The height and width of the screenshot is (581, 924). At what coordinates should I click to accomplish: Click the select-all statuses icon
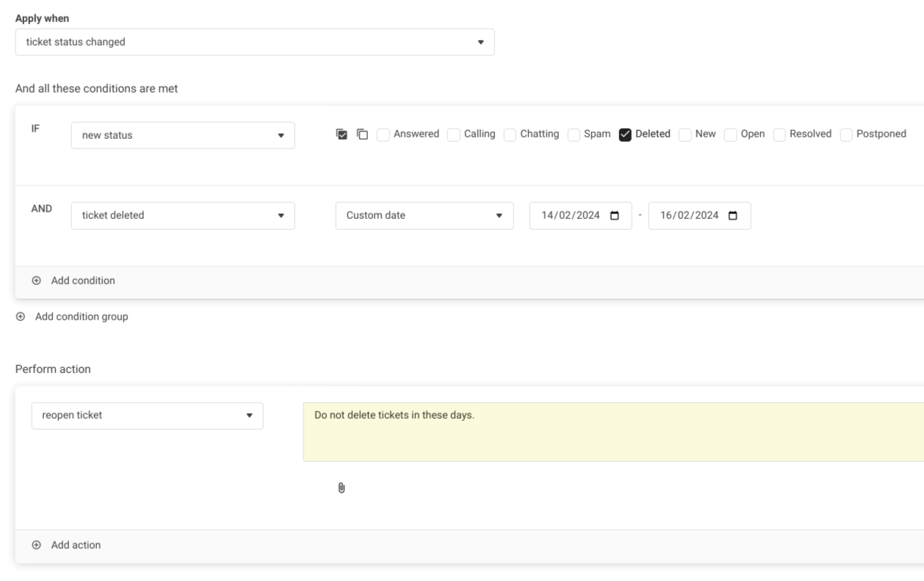(x=342, y=134)
